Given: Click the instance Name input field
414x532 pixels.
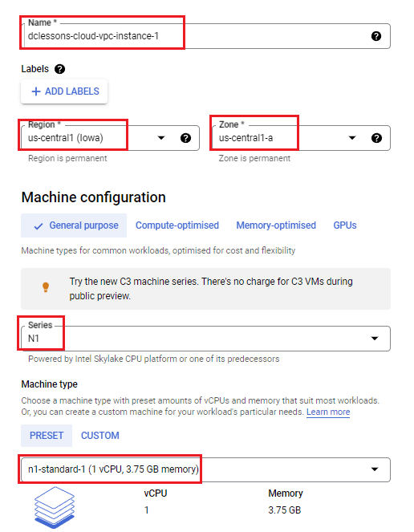Looking at the screenshot, I should (205, 36).
